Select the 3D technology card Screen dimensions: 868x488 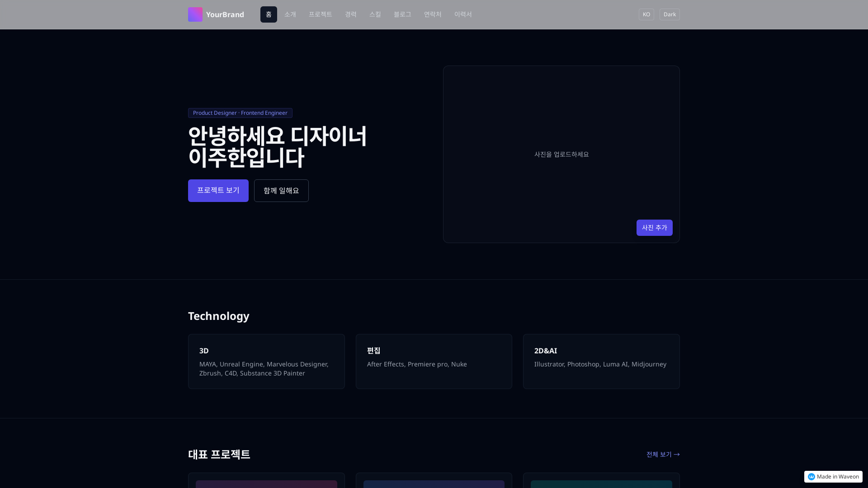[x=266, y=361]
